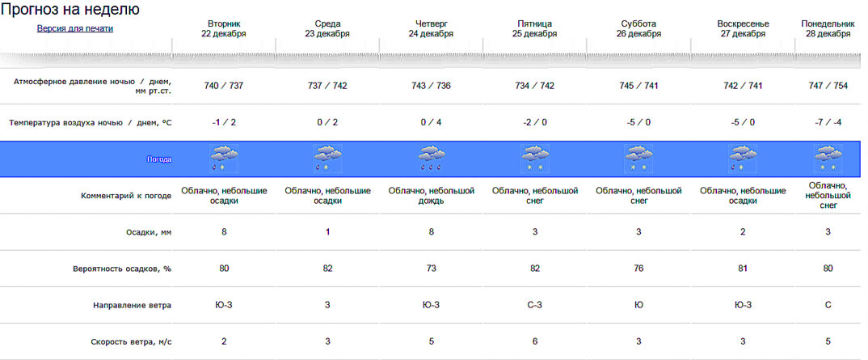Select Thursday's comment "Облачно, небольшой дождь"

pos(431,196)
